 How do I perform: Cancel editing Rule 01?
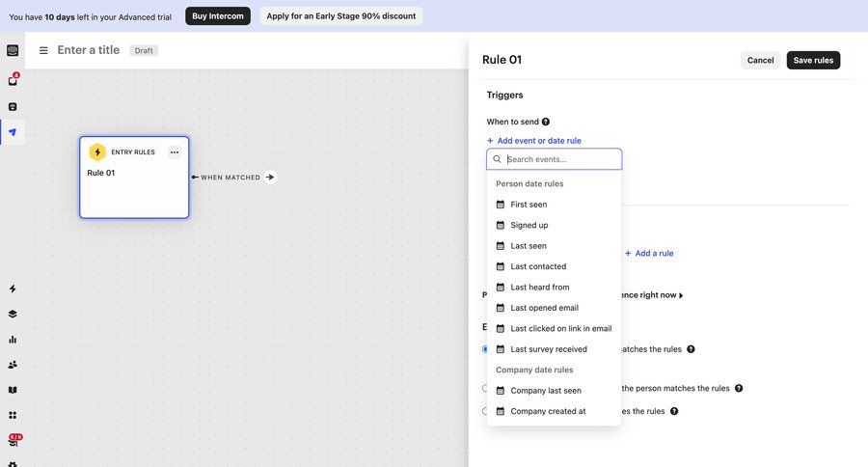tap(761, 61)
